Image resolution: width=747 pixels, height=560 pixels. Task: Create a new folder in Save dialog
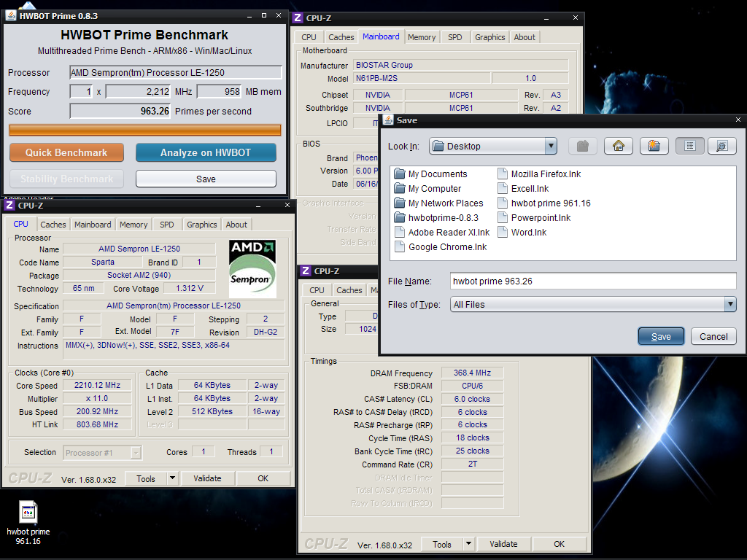click(654, 146)
